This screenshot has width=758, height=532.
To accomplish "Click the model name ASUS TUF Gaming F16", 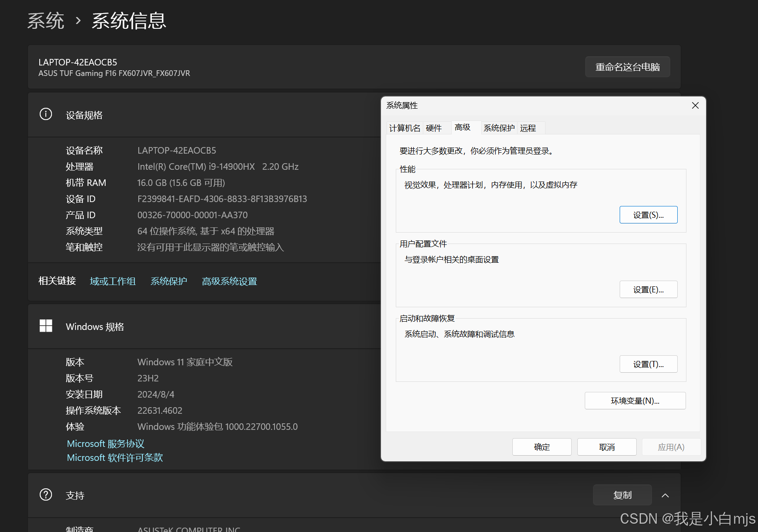I will pos(114,73).
